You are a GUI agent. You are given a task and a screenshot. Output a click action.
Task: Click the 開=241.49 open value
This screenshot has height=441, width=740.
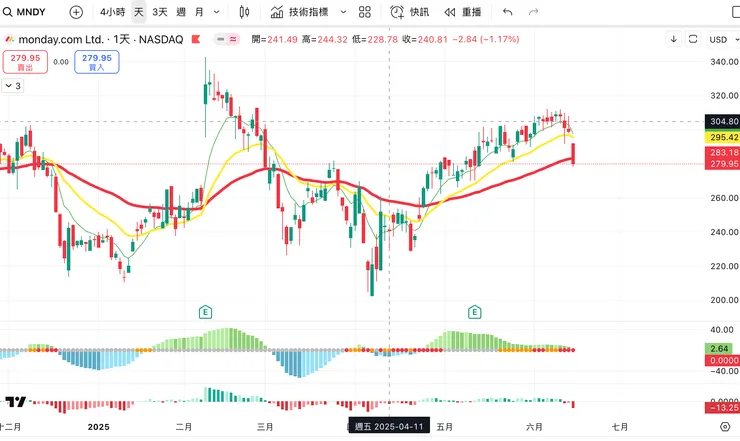[x=274, y=39]
